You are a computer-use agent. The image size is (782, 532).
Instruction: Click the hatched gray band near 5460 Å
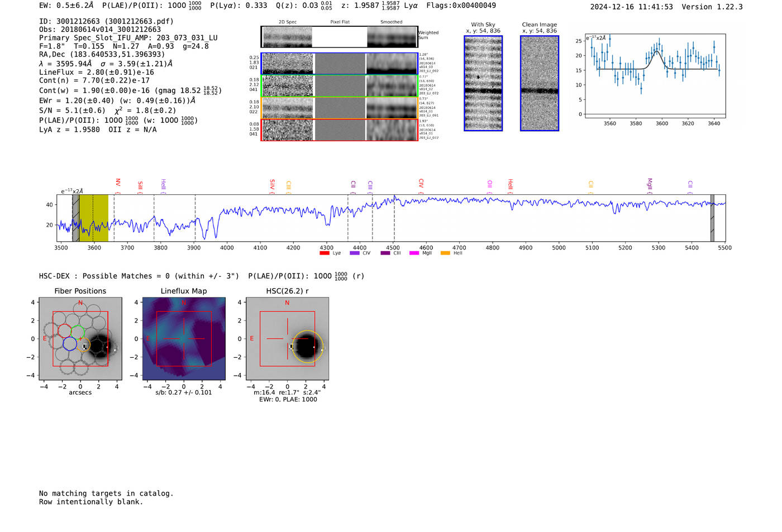[x=712, y=218]
